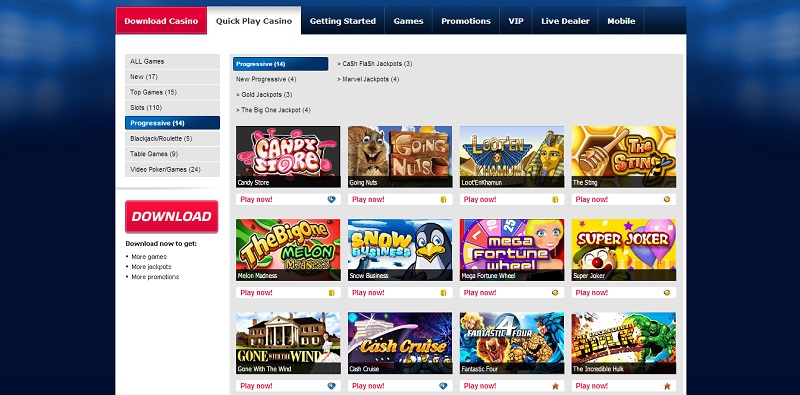The height and width of the screenshot is (395, 800).
Task: Open the Gone With The Wind thumbnail
Action: click(x=288, y=343)
